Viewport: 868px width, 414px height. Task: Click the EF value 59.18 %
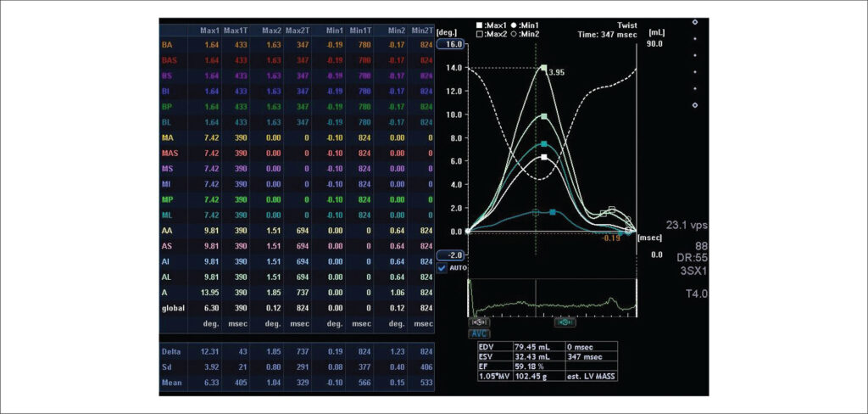(529, 366)
